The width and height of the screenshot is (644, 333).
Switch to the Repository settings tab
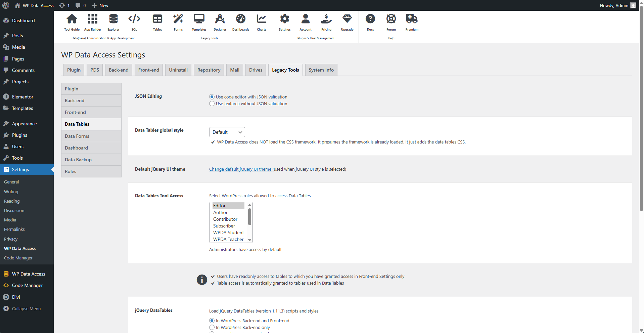tap(209, 70)
